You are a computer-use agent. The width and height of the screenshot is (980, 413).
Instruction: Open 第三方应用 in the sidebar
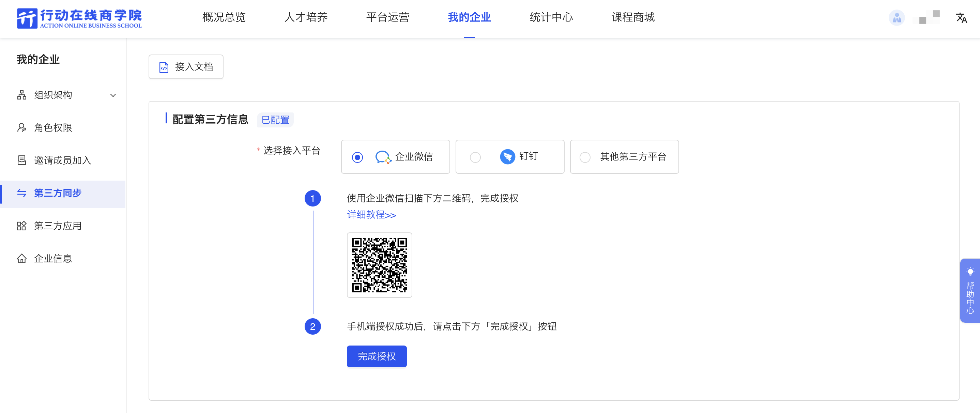point(63,226)
